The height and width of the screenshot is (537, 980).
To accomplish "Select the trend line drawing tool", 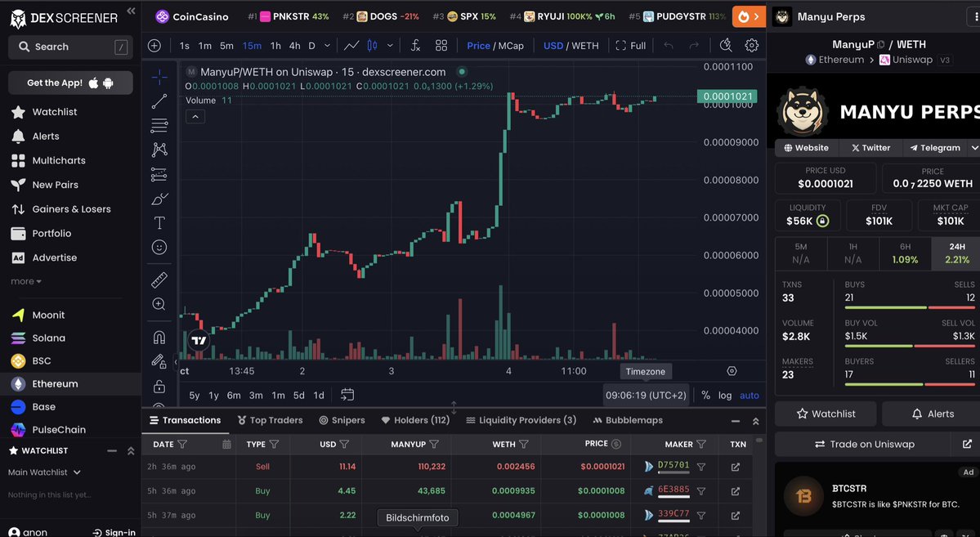I will [159, 101].
